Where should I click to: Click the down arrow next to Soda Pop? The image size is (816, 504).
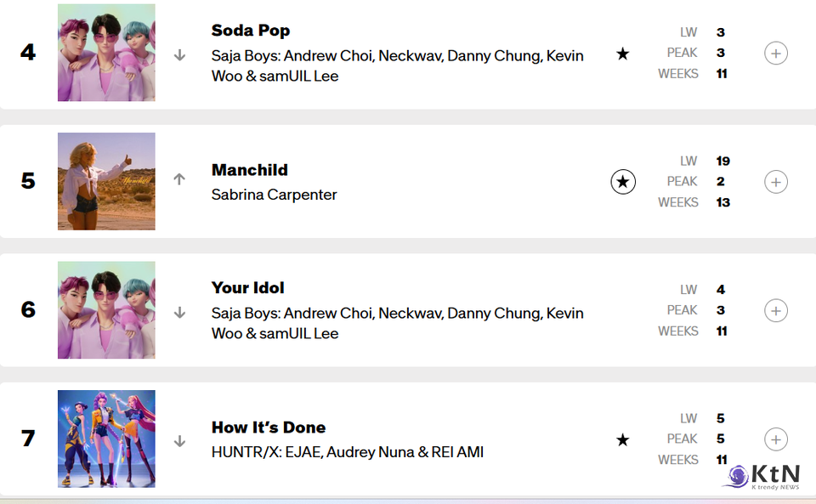point(179,55)
